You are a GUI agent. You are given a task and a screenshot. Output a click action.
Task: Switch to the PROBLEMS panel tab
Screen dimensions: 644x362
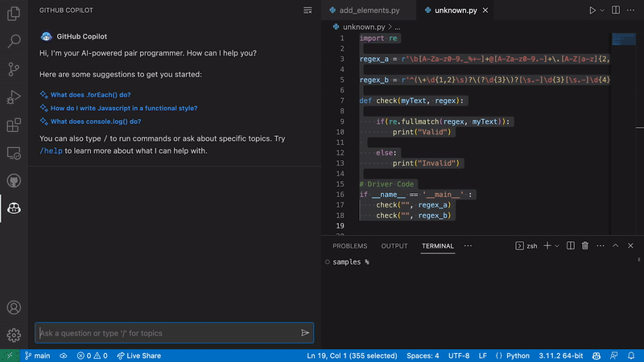349,246
